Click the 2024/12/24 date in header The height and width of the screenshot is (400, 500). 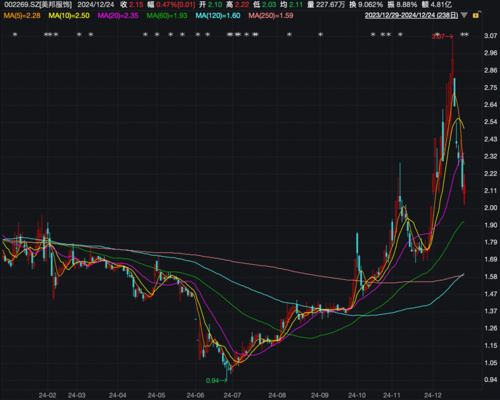click(96, 5)
